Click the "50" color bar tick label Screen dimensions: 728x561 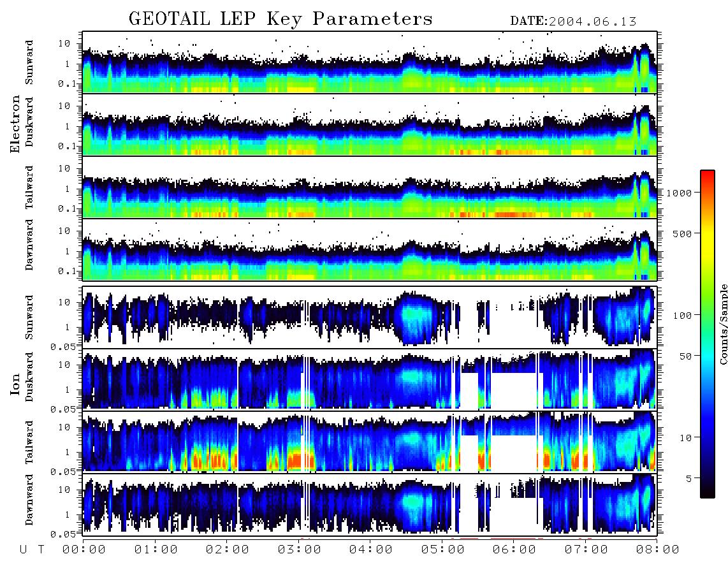(685, 356)
